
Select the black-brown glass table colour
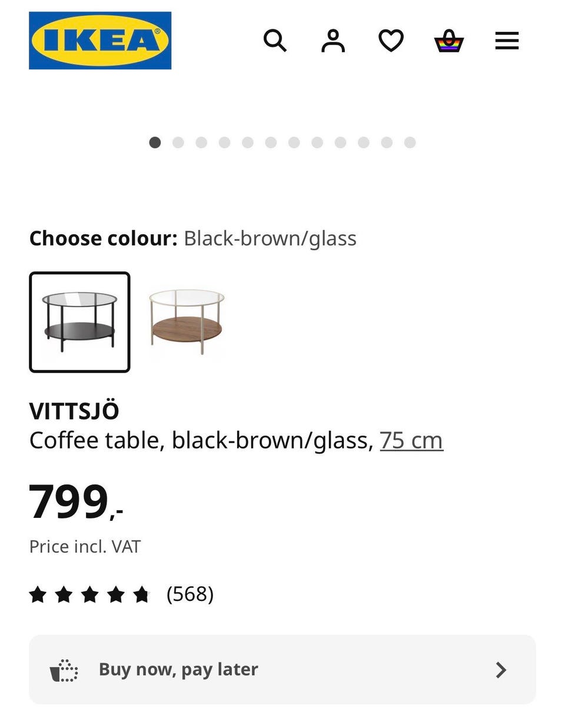pyautogui.click(x=79, y=322)
